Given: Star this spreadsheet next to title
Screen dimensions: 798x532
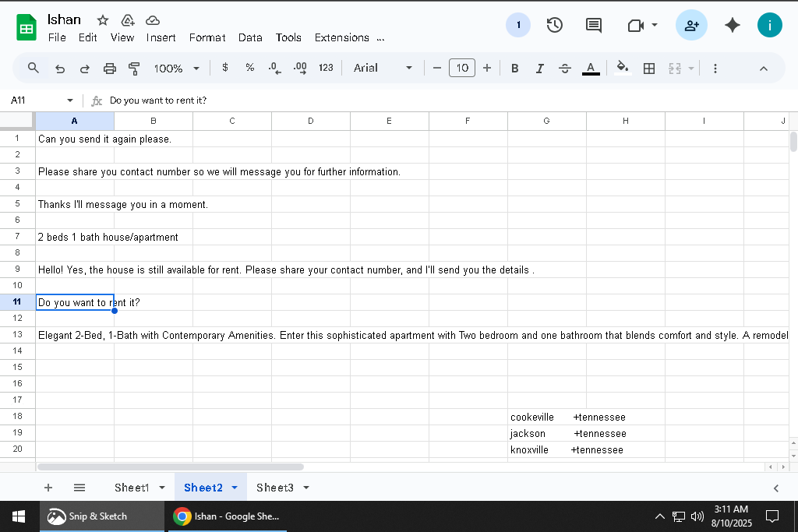Looking at the screenshot, I should click(x=103, y=20).
